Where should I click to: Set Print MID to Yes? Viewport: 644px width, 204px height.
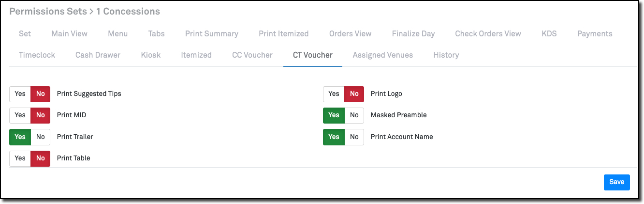point(20,115)
